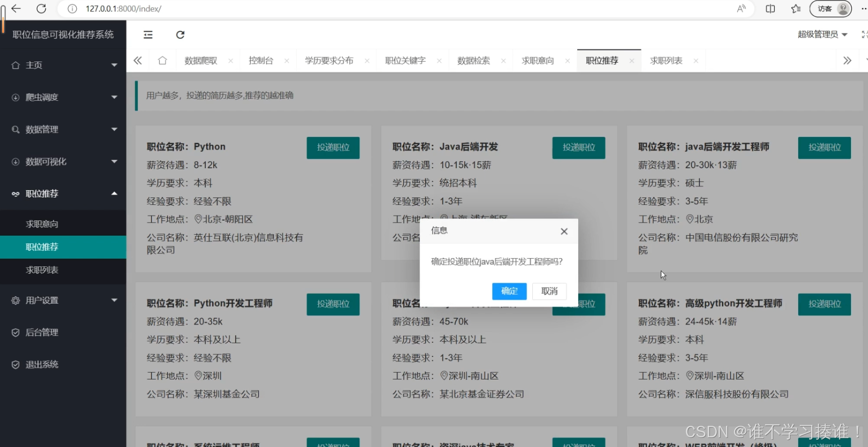Expand the 数据可视化 sidebar menu
Image resolution: width=868 pixels, height=447 pixels.
(63, 162)
